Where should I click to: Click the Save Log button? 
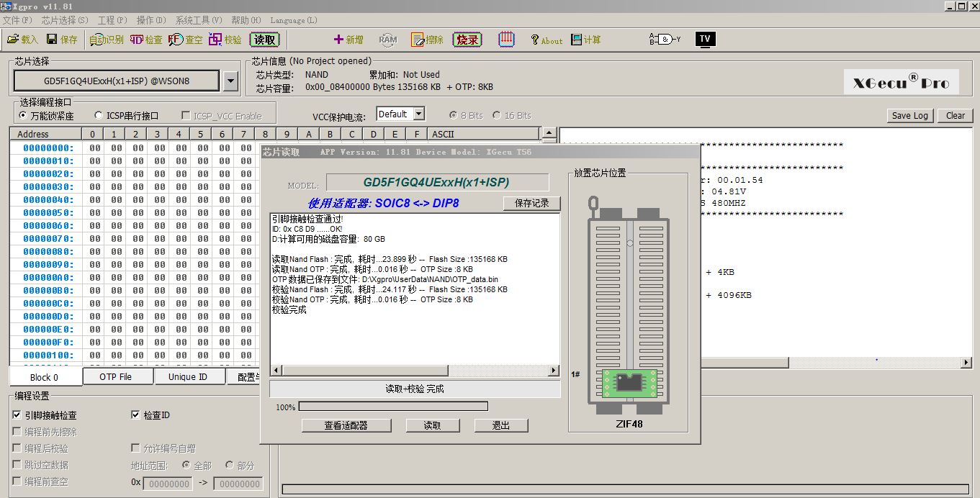click(910, 115)
